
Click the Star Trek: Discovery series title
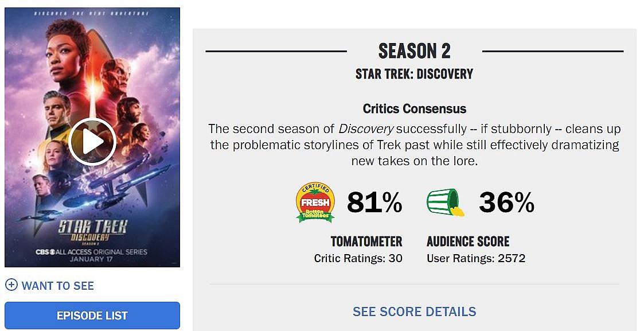(x=414, y=74)
